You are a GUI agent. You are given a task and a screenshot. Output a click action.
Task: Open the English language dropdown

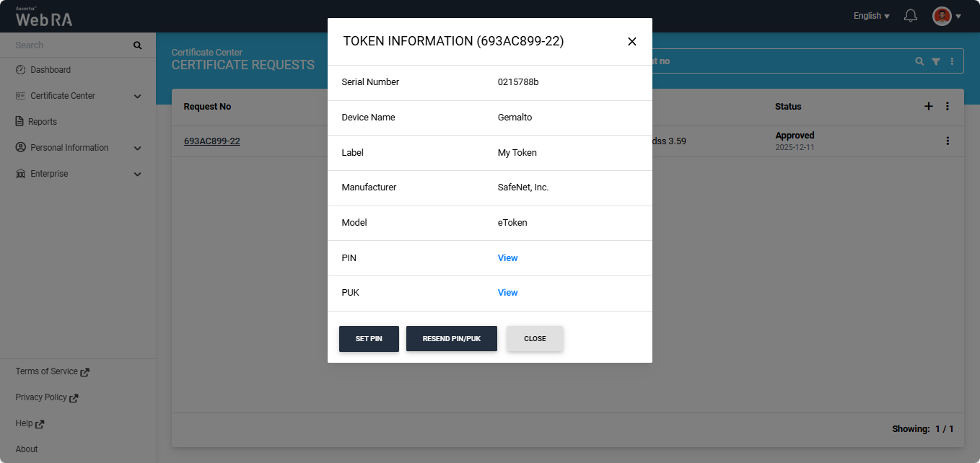pos(871,16)
